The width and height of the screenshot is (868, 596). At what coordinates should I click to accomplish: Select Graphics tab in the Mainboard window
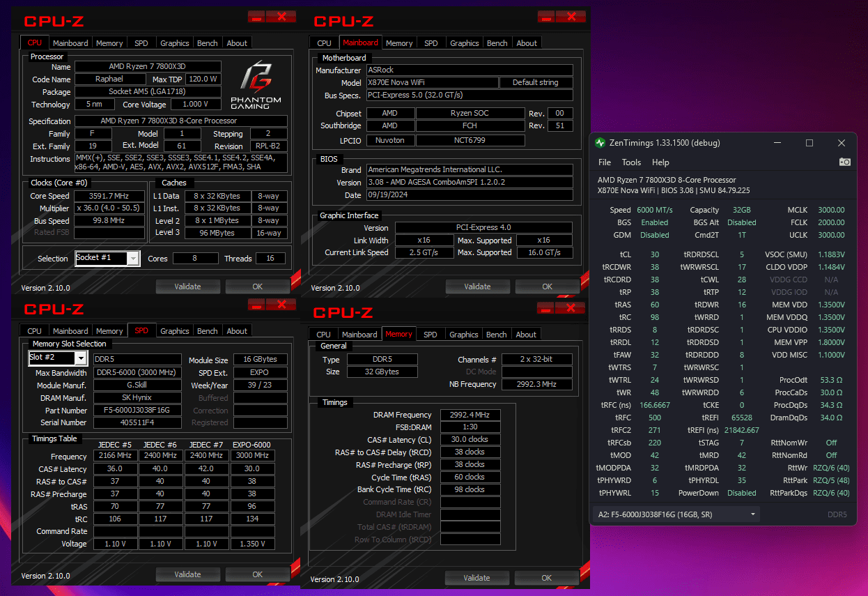(465, 43)
